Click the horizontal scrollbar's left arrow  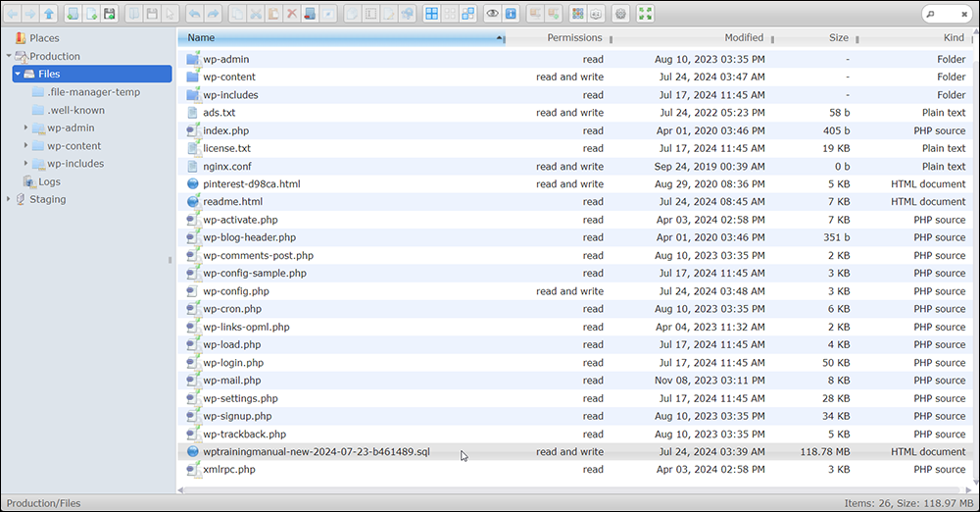pyautogui.click(x=180, y=490)
